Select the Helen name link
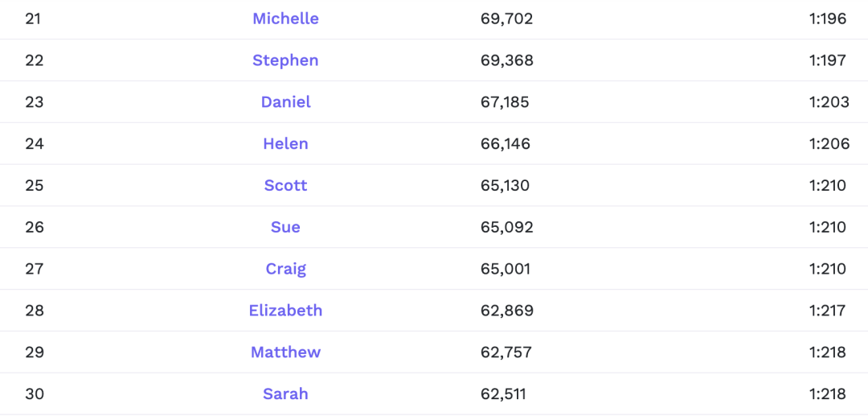 (285, 144)
